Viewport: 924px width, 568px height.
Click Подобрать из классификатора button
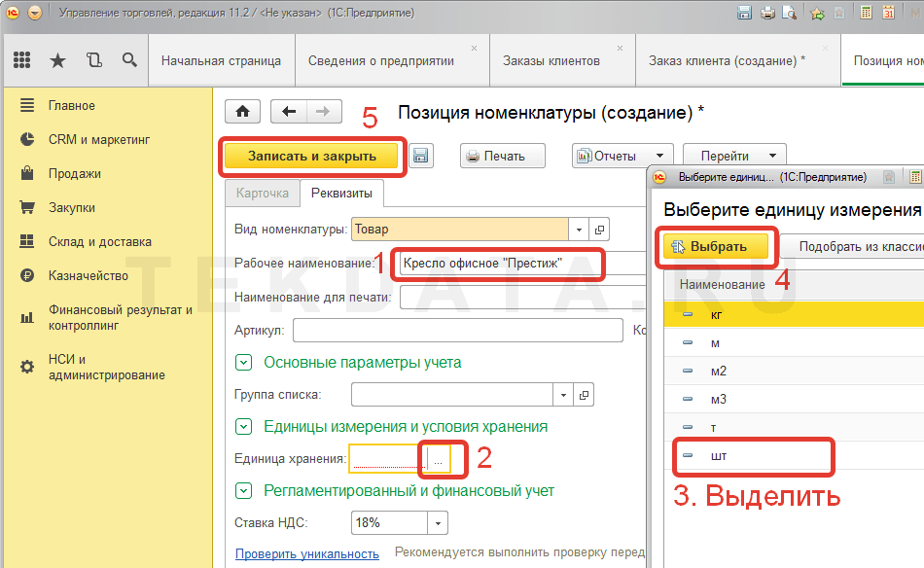[852, 246]
